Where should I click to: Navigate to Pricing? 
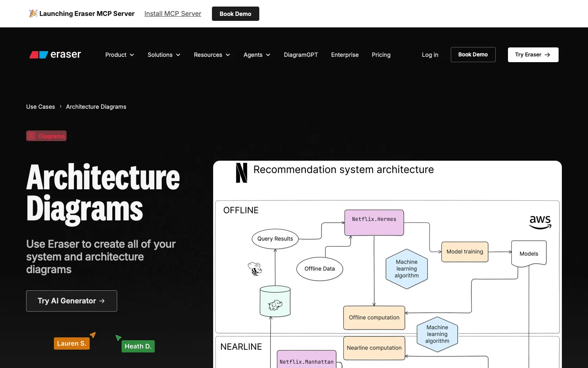click(381, 55)
